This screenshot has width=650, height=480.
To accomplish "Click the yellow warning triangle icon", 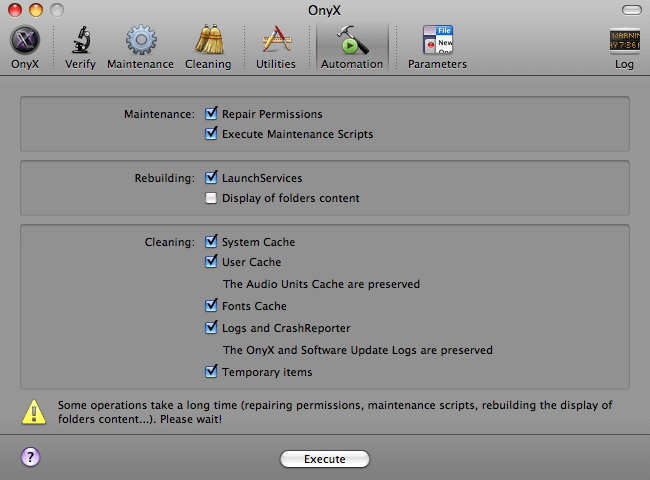I will 34,412.
